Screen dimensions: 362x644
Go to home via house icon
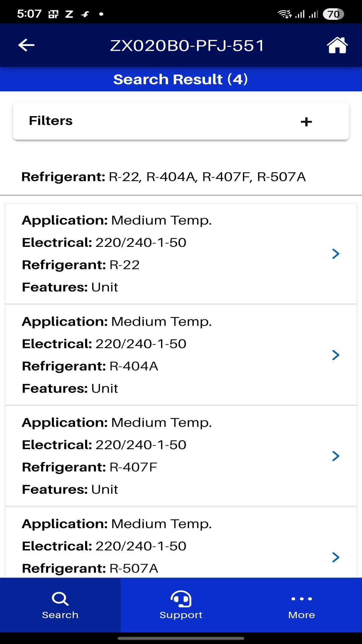pyautogui.click(x=337, y=45)
